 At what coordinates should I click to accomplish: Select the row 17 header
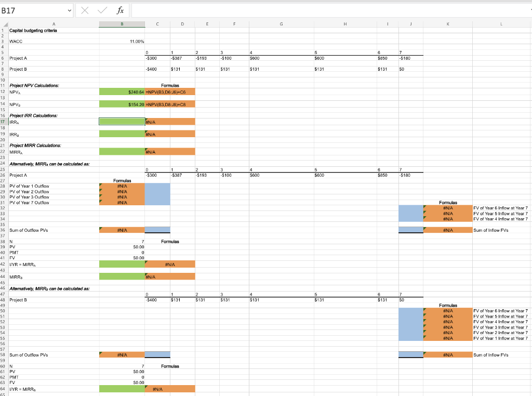4,121
